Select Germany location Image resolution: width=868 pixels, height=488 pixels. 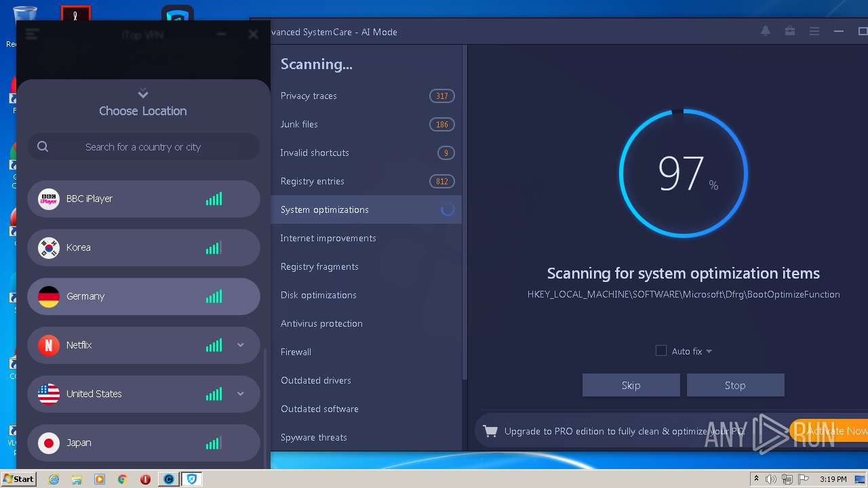coord(143,296)
